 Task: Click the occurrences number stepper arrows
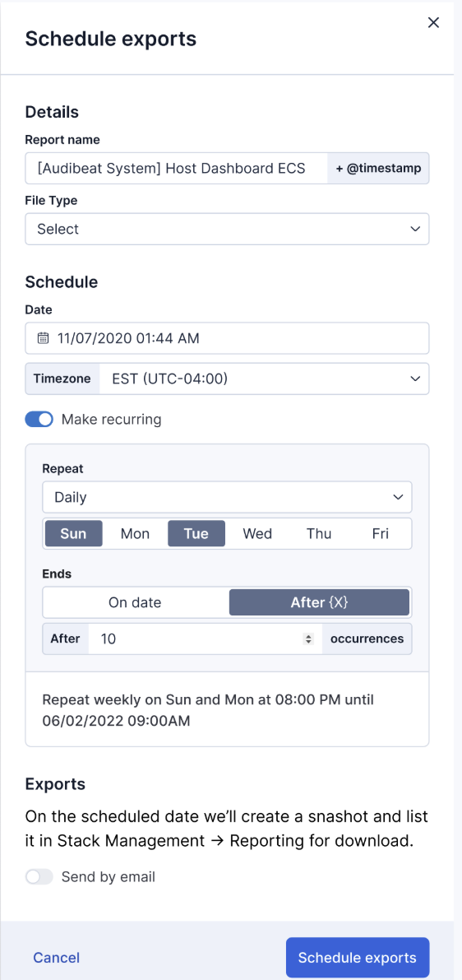(x=307, y=639)
